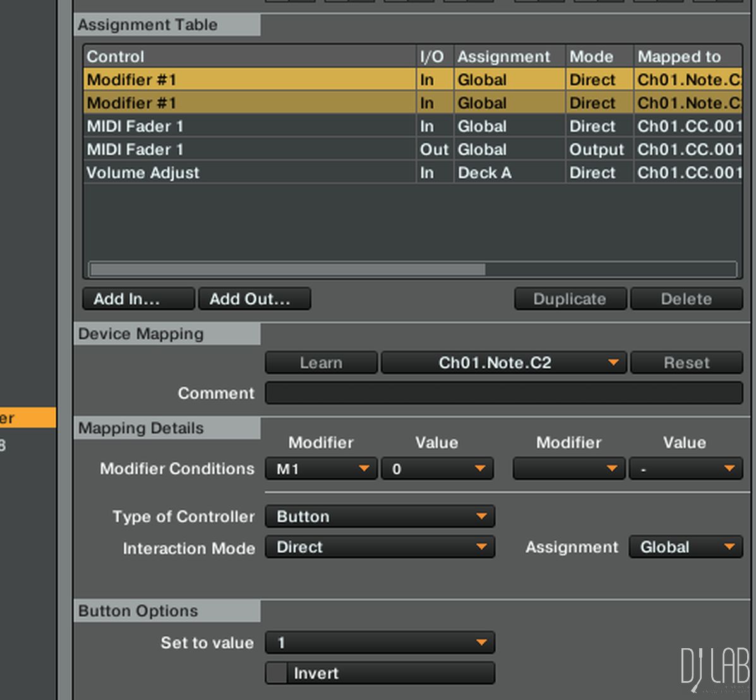Open first modifier value dropdown showing 0

click(x=437, y=469)
